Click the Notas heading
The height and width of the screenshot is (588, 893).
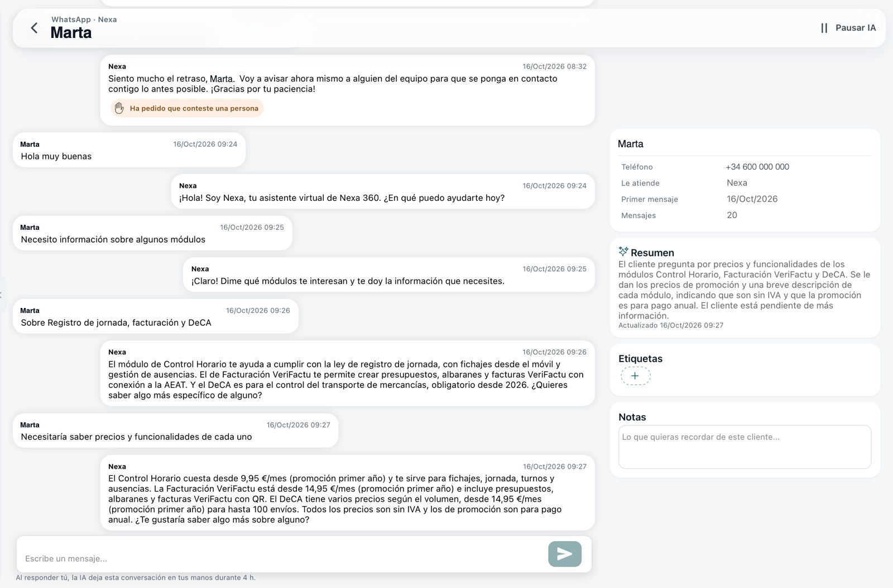[632, 417]
